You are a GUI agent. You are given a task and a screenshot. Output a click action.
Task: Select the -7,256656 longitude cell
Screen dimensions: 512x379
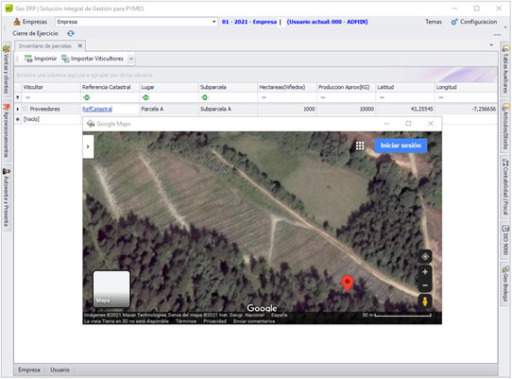[465, 109]
